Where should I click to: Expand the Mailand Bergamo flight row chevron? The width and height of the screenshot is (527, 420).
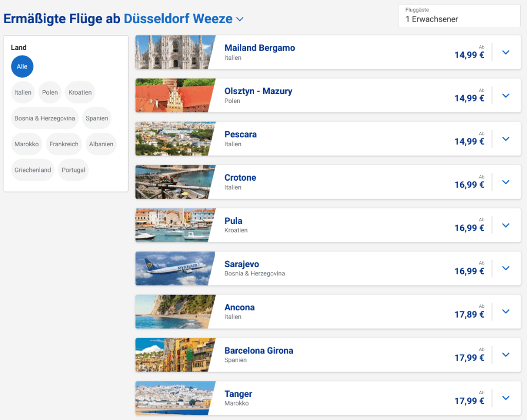pos(506,52)
